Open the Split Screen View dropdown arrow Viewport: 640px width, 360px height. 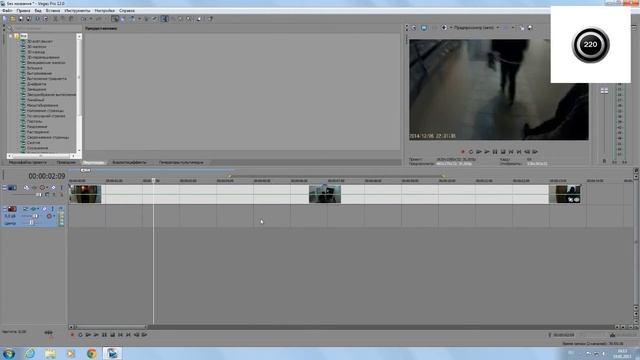pos(451,28)
